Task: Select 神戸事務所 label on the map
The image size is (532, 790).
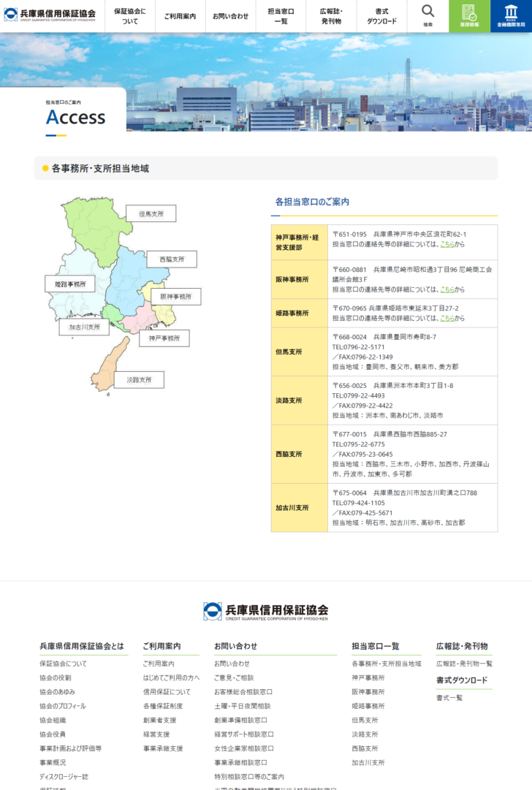Action: tap(164, 338)
